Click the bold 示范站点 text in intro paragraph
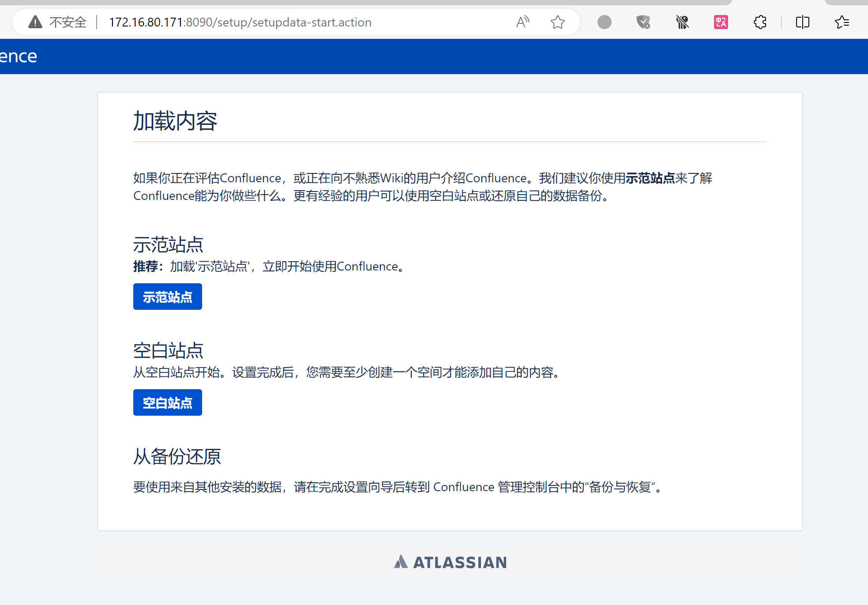This screenshot has height=605, width=868. click(650, 178)
